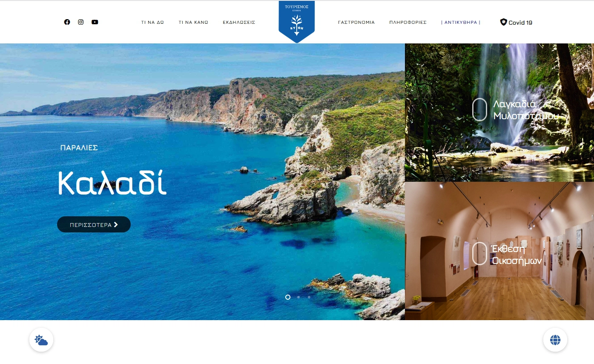Screen dimensions: 594x364
Task: Expand the ΤΙ ΝΑ ΚΑΝΩ menu
Action: tap(193, 23)
